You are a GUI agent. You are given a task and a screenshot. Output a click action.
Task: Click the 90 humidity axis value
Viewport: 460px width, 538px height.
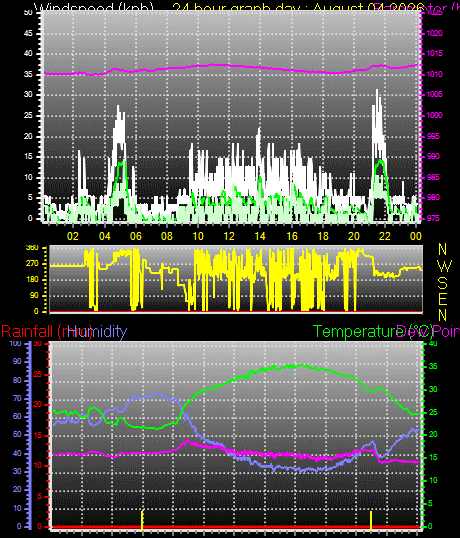(17, 362)
